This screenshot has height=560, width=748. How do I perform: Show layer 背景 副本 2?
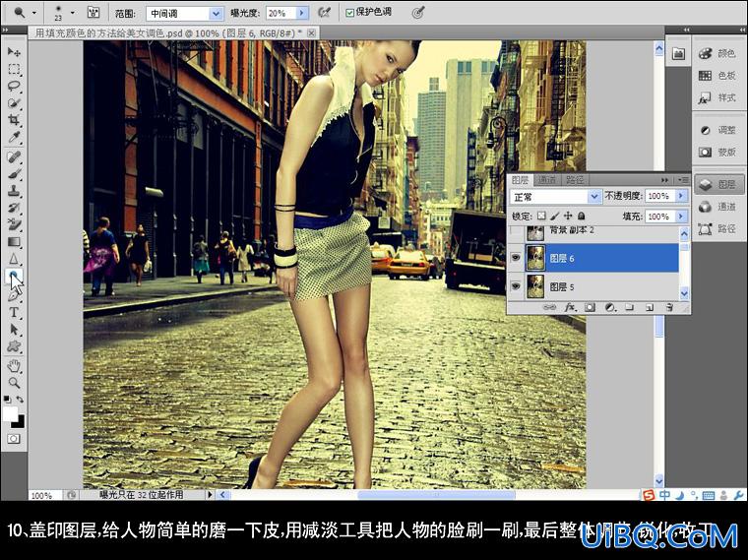pos(516,231)
